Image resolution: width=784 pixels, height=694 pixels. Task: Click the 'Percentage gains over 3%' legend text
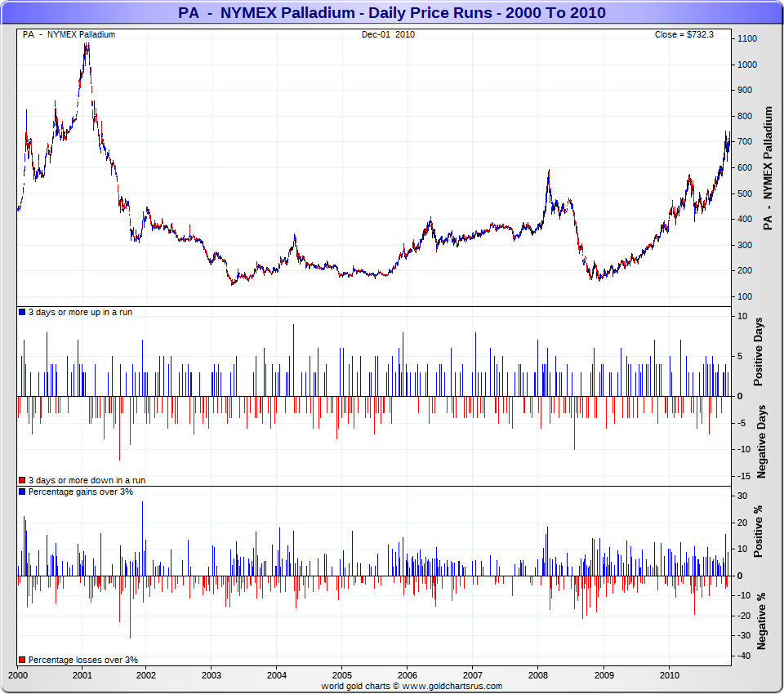coord(81,492)
